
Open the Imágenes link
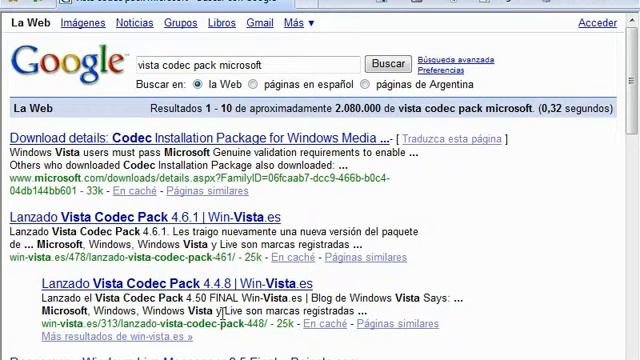click(x=83, y=23)
